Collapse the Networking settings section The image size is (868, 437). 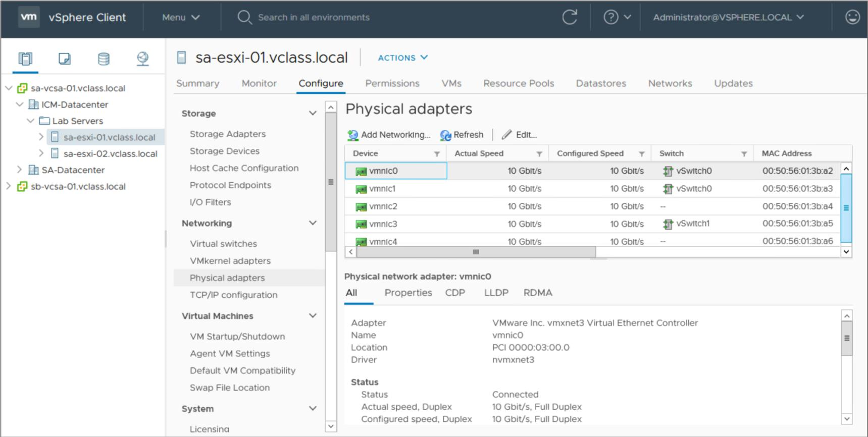[313, 223]
